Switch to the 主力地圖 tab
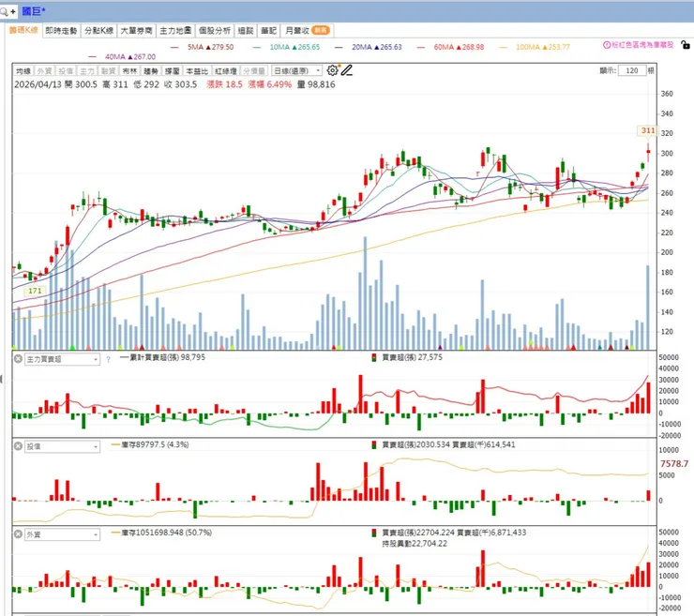Viewport: 694px width, 616px height. tap(175, 31)
